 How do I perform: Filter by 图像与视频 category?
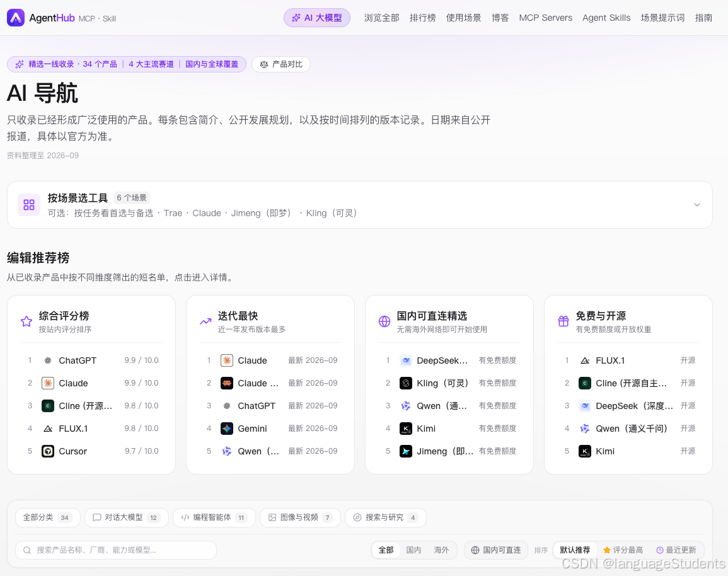300,517
